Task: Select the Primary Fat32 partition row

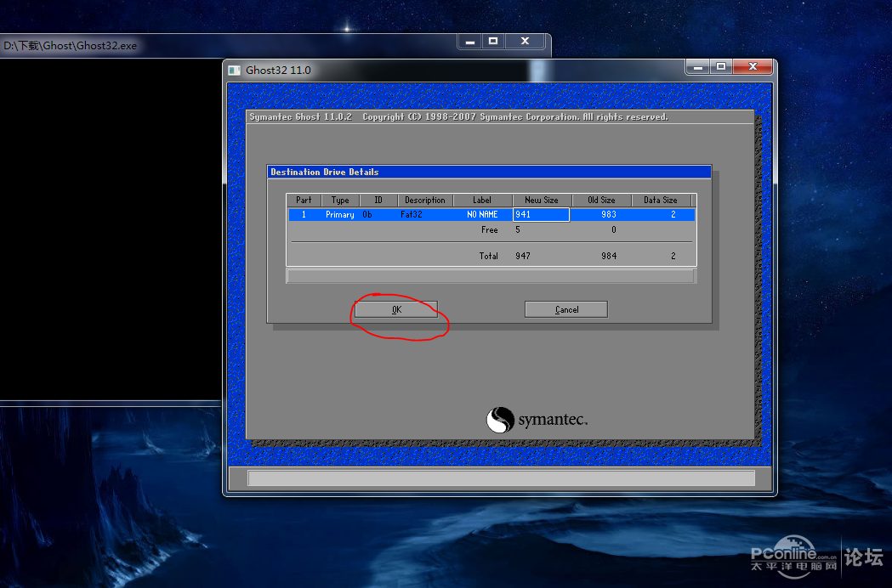Action: coord(491,214)
